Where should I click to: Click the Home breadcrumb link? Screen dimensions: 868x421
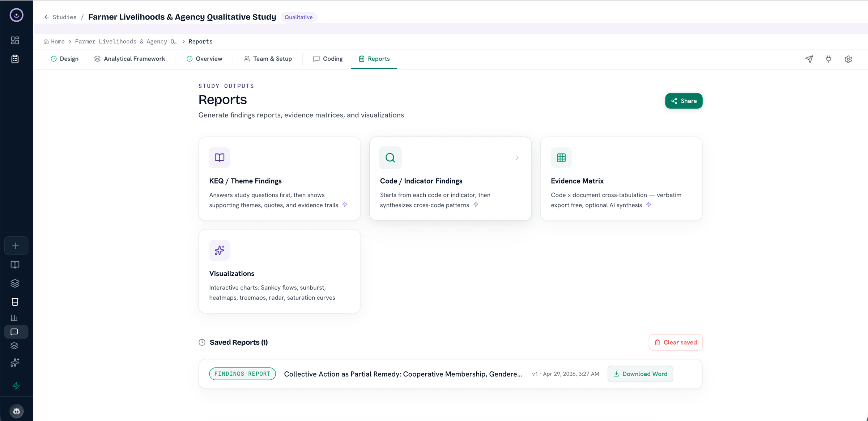point(58,42)
